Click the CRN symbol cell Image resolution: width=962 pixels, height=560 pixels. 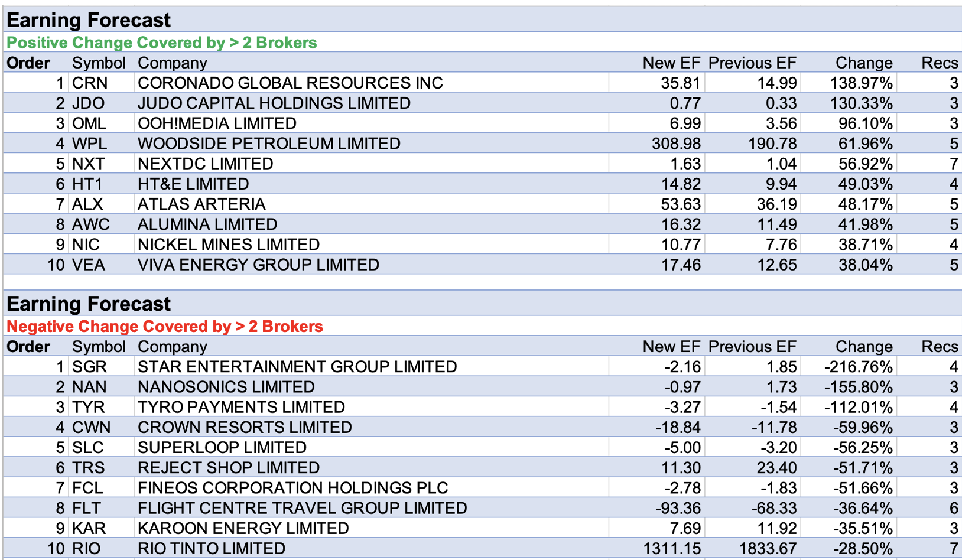click(x=90, y=83)
